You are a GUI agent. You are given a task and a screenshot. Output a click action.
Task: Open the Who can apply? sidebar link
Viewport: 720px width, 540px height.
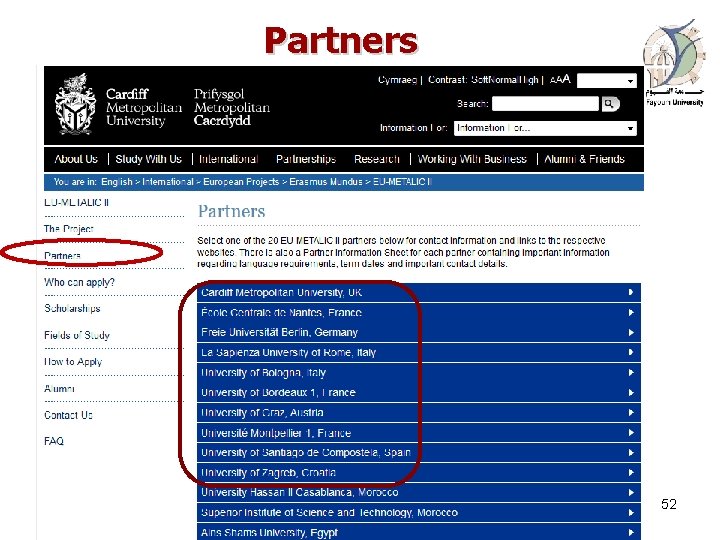pyautogui.click(x=79, y=282)
